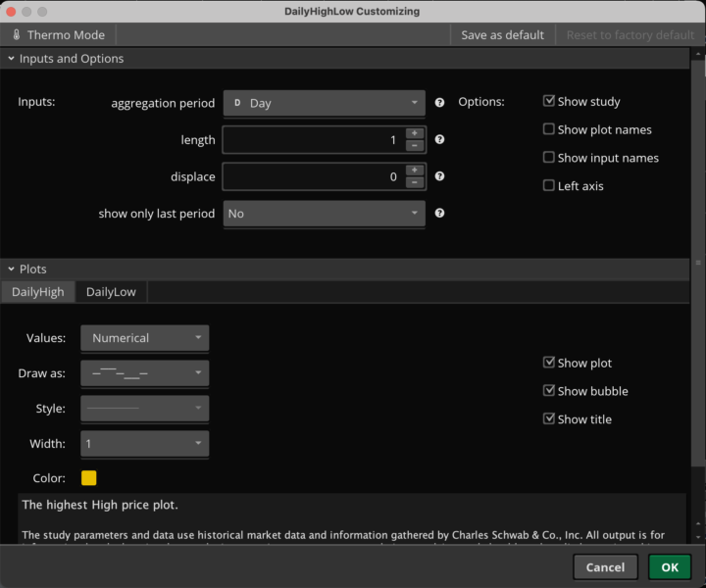Switch to the DailyLow tab
706x588 pixels.
[x=111, y=291]
